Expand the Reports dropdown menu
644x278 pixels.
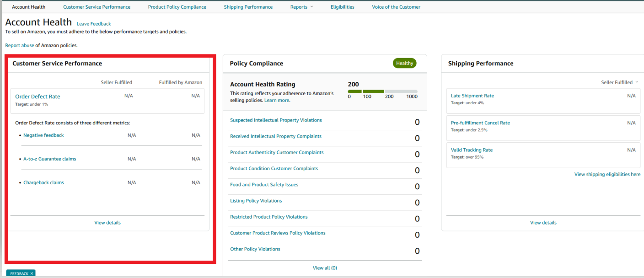click(301, 7)
